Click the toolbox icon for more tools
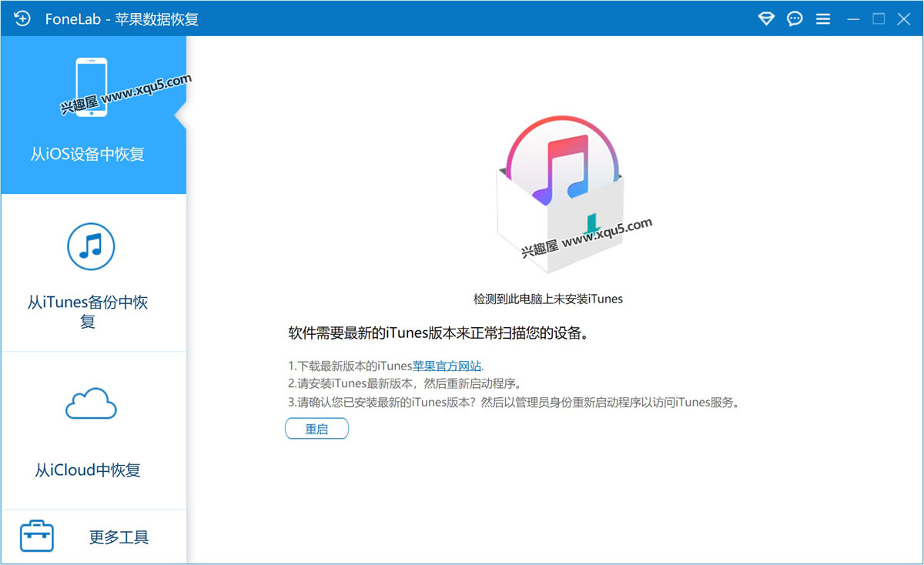The width and height of the screenshot is (924, 565). (x=37, y=536)
